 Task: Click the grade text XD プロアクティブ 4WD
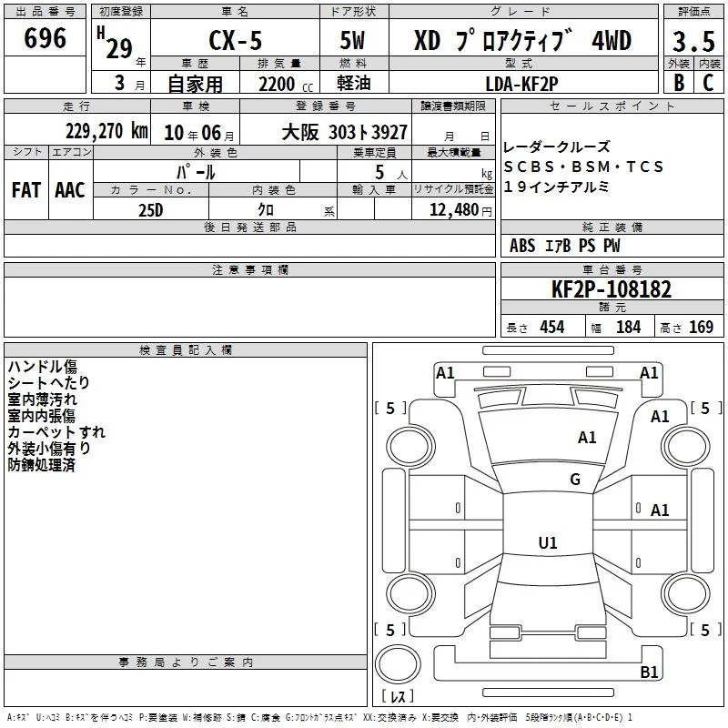(522, 40)
